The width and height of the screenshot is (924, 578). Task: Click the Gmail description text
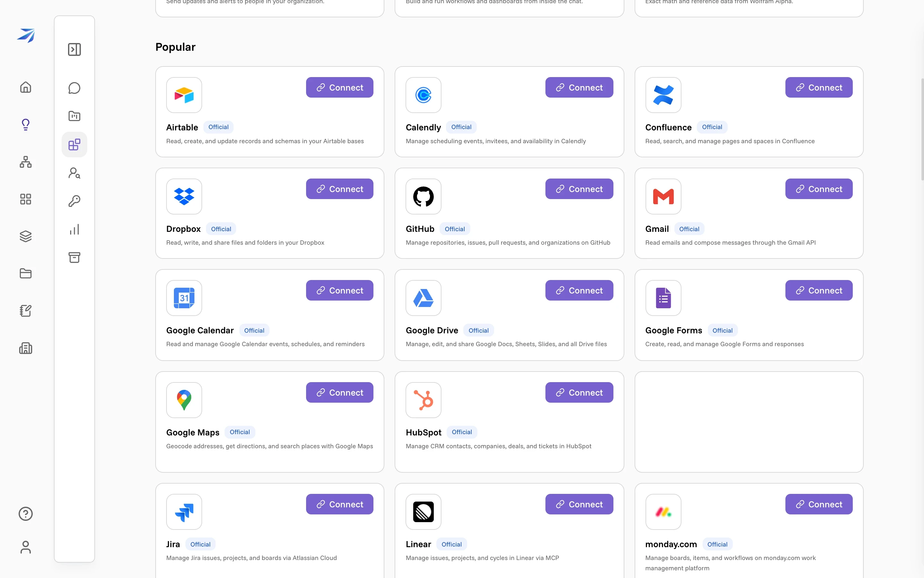coord(731,242)
